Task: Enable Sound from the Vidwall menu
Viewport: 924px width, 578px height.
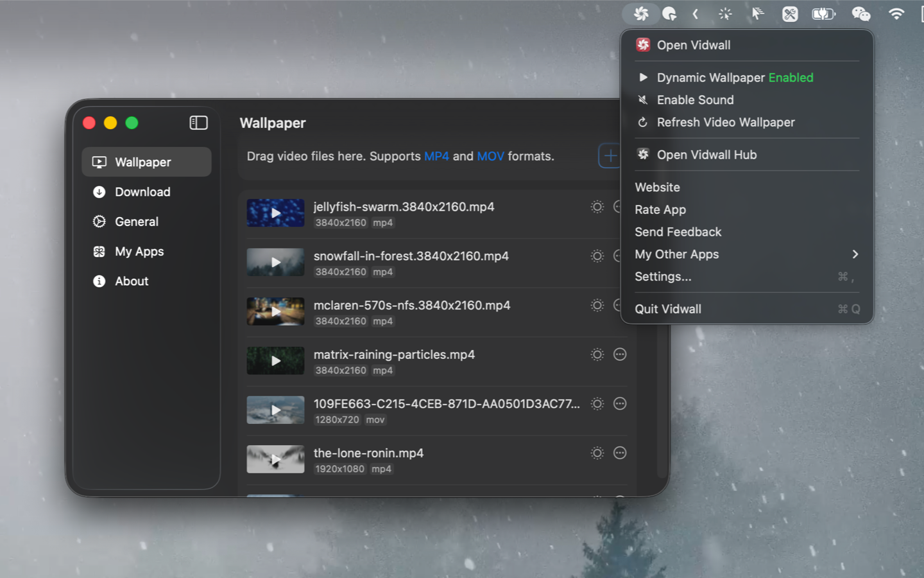Action: coord(695,100)
